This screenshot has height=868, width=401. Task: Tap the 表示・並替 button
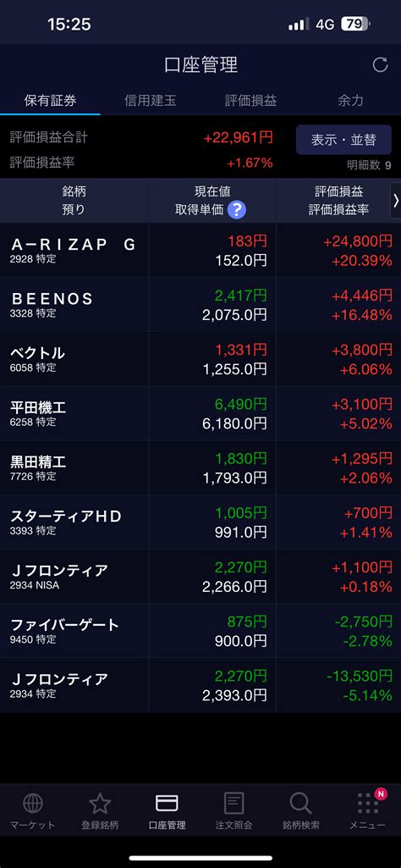click(344, 140)
